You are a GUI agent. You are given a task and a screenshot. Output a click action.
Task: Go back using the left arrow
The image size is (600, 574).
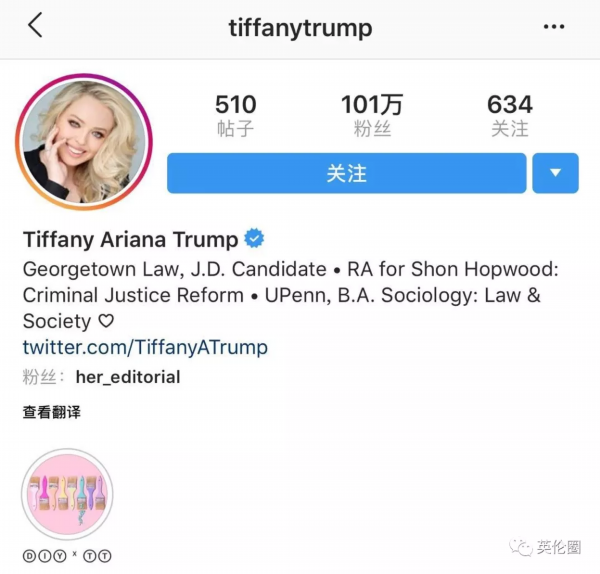35,25
